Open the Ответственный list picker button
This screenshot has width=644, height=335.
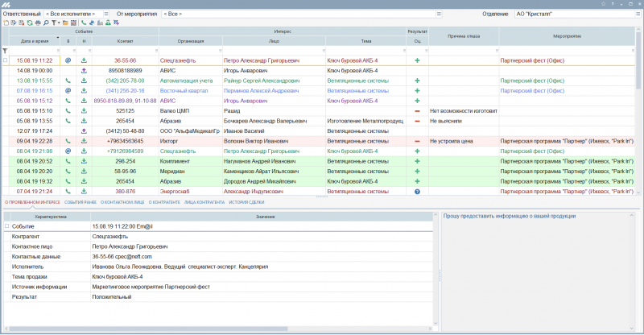point(106,14)
